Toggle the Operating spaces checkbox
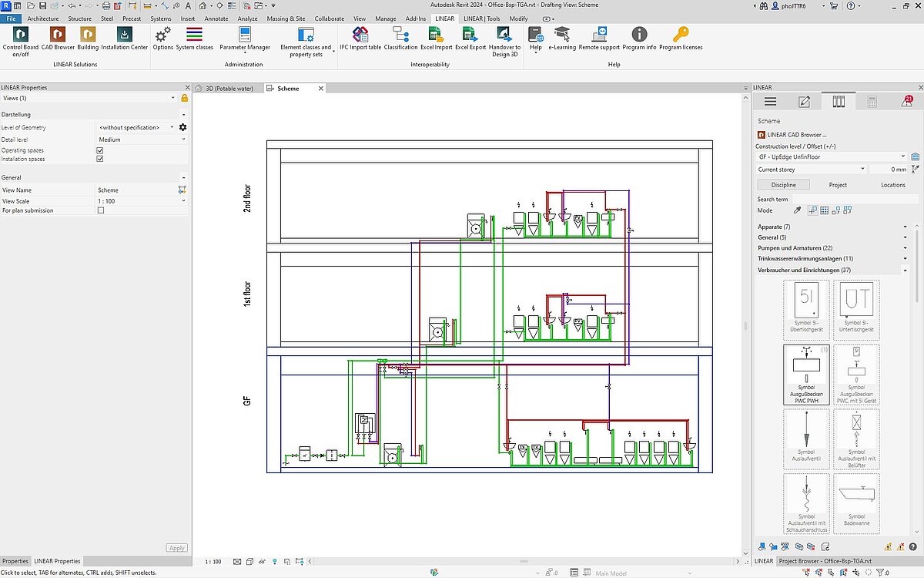The image size is (924, 578). click(x=100, y=150)
